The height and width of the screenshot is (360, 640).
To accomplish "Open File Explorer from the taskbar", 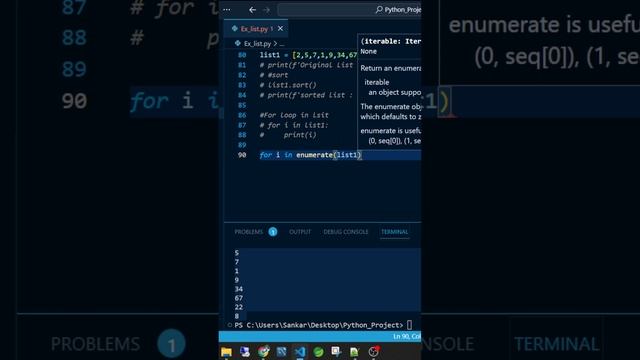I will pyautogui.click(x=227, y=351).
